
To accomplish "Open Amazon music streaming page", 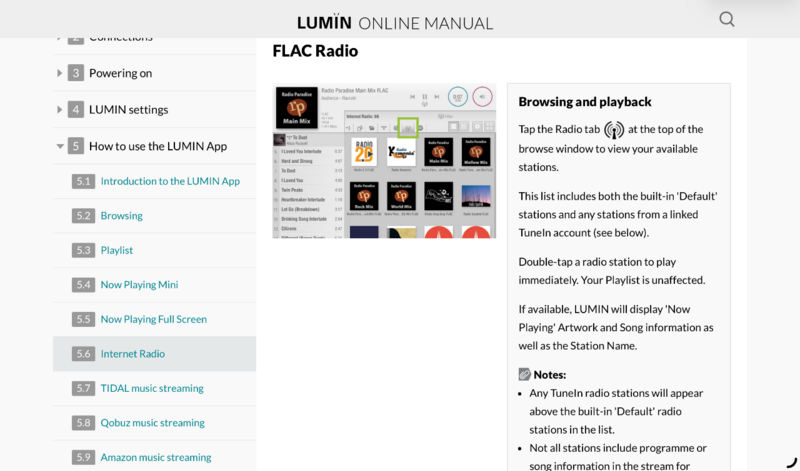I will point(156,457).
